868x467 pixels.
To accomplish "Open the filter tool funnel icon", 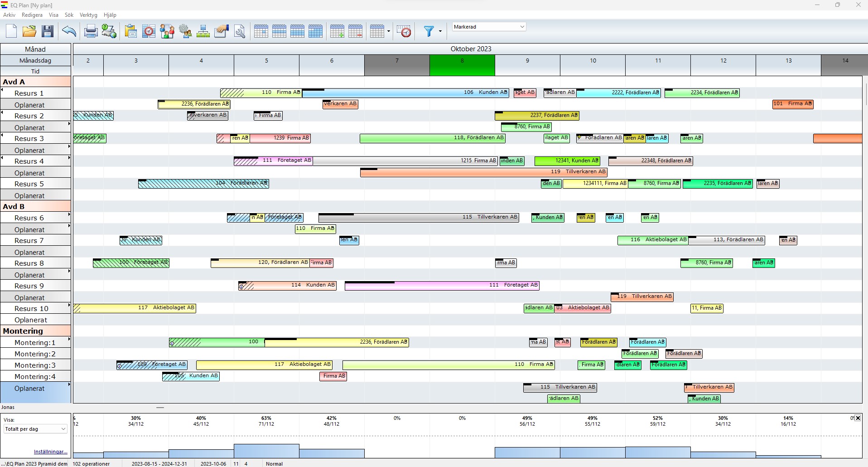I will tap(429, 31).
